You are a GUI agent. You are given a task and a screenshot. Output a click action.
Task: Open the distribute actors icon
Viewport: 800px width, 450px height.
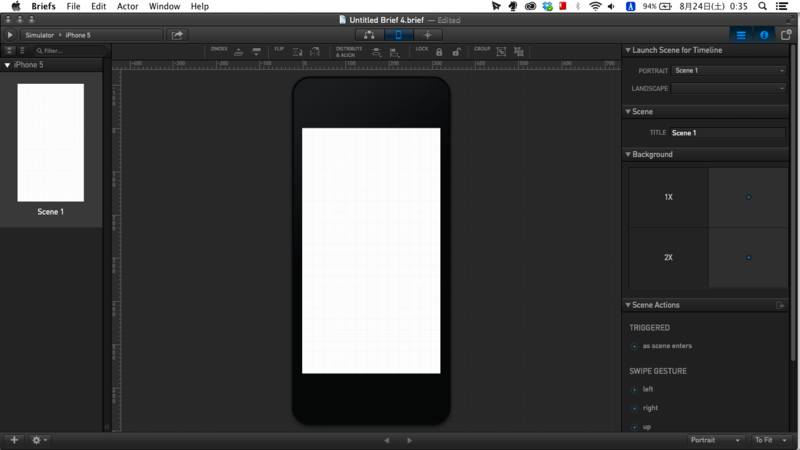376,52
